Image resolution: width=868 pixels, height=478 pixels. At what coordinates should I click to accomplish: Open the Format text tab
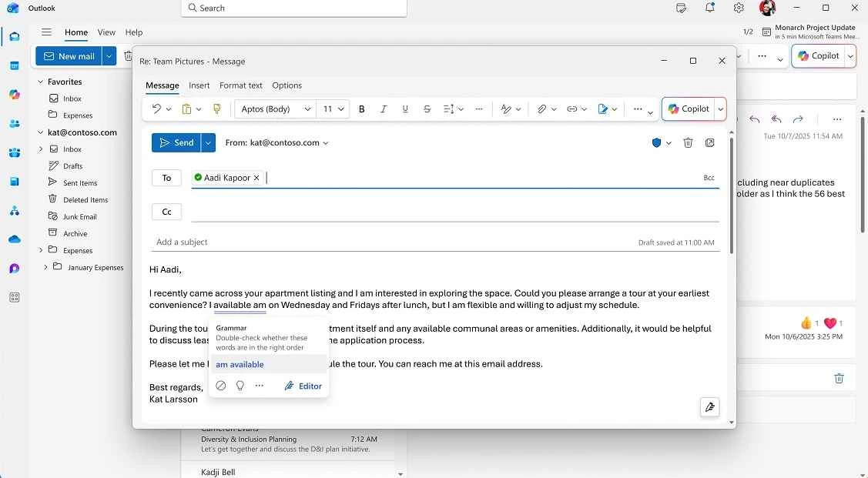click(x=241, y=85)
